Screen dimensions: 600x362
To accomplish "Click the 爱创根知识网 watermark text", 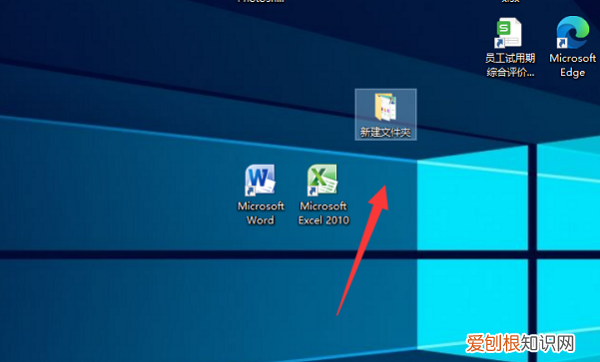I will pyautogui.click(x=520, y=343).
